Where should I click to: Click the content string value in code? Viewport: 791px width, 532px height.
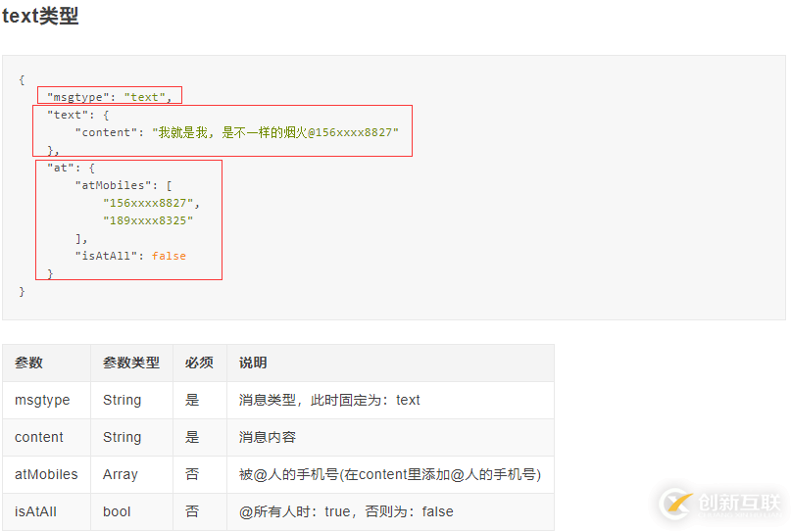click(274, 132)
